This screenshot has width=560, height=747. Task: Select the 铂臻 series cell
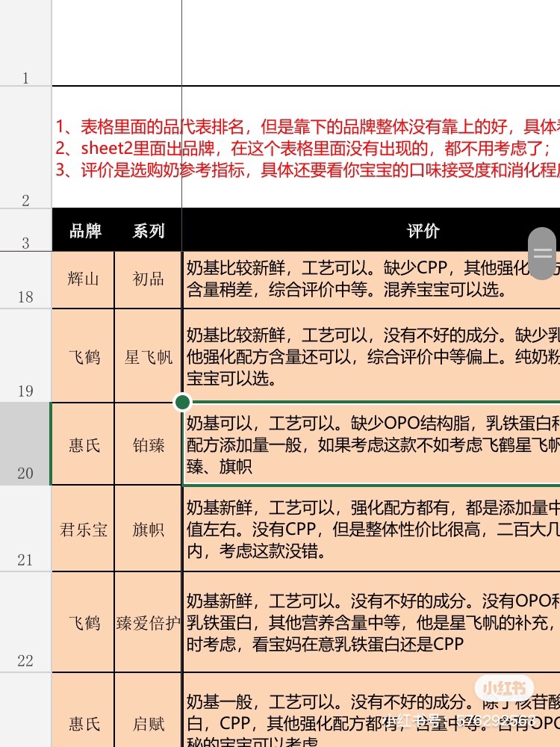[149, 445]
